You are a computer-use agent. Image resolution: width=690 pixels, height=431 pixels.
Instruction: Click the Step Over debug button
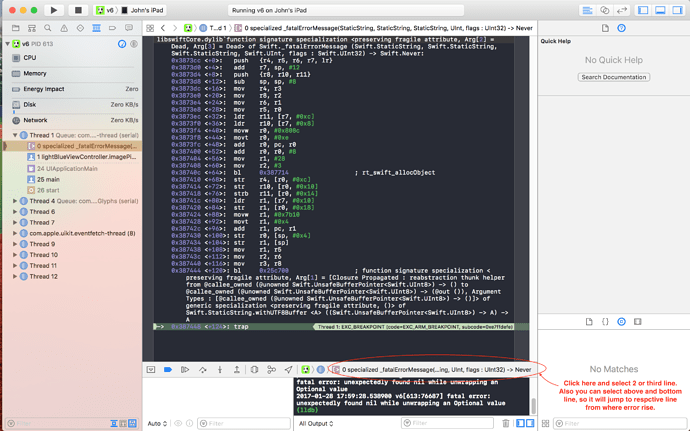point(203,370)
